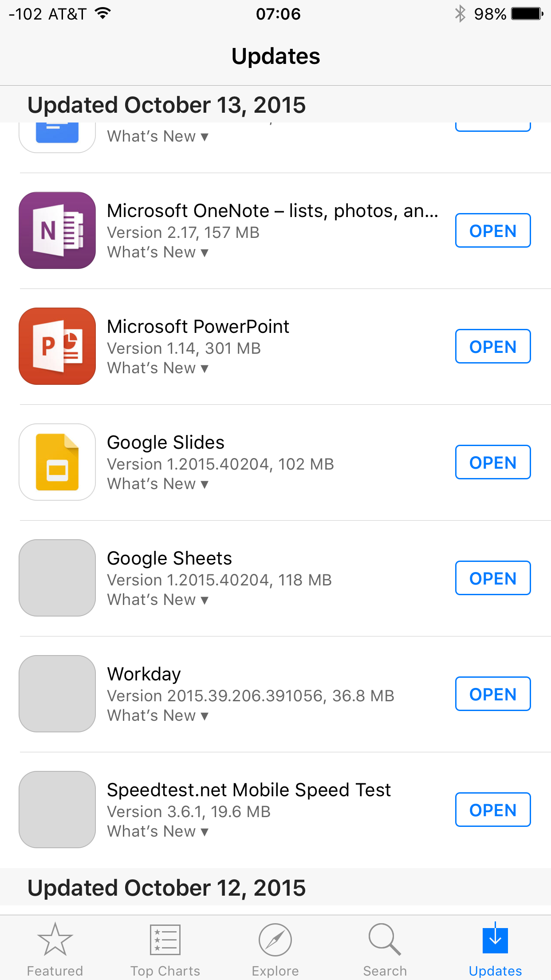Expand What's New for Google Slides
The width and height of the screenshot is (551, 980).
[x=157, y=484]
